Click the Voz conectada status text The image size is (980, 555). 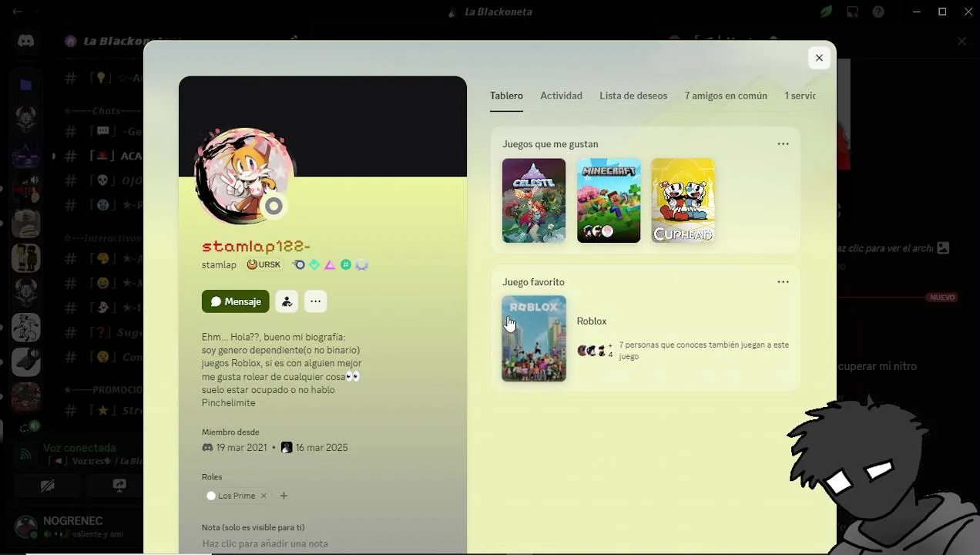pos(79,448)
